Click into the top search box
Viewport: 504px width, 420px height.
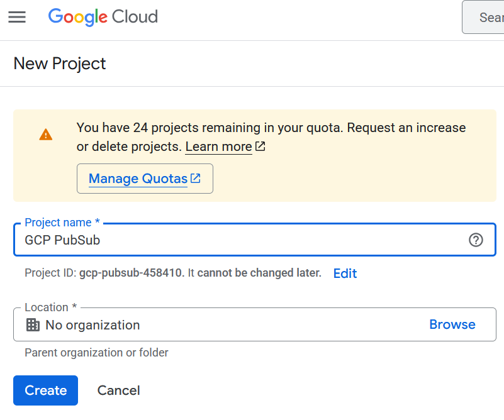point(484,17)
